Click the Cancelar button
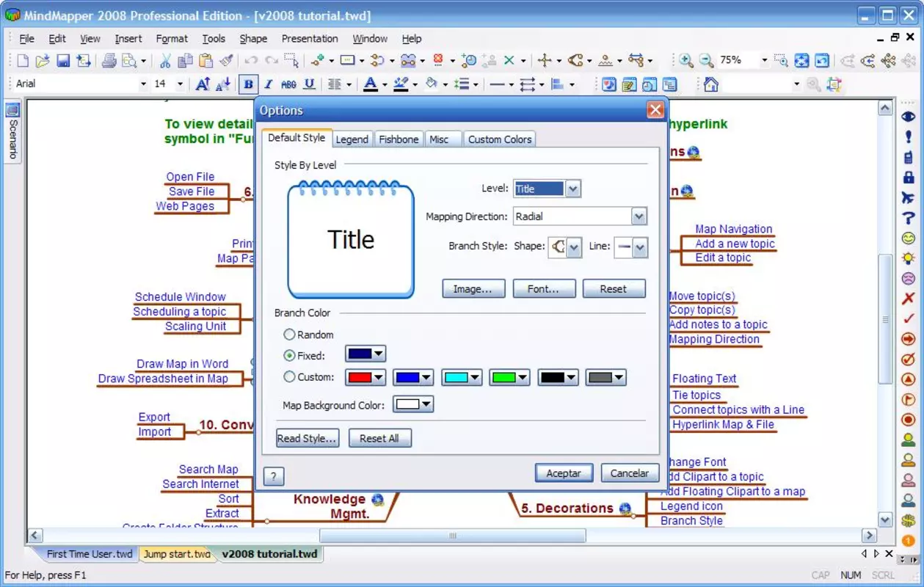 click(x=630, y=473)
